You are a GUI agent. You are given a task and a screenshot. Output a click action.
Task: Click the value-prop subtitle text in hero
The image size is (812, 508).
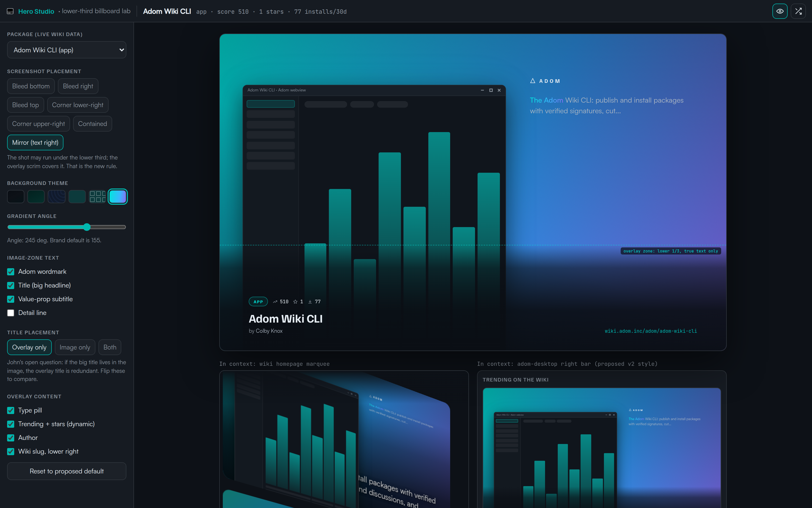[607, 105]
